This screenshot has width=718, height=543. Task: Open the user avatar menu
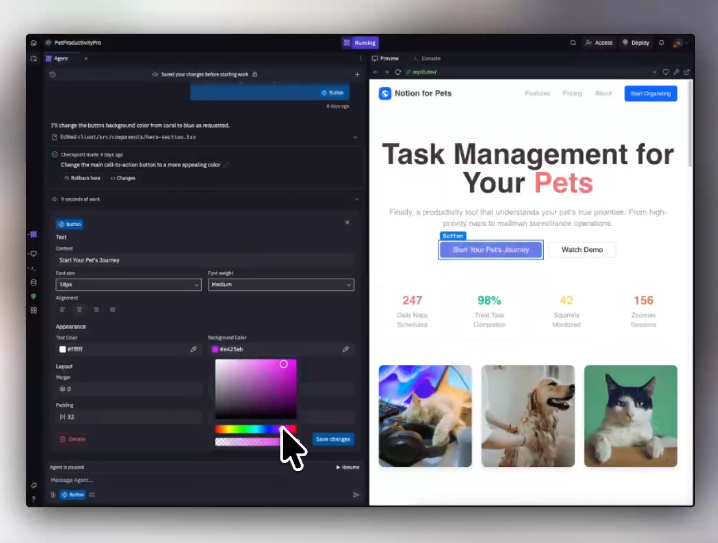(x=677, y=43)
